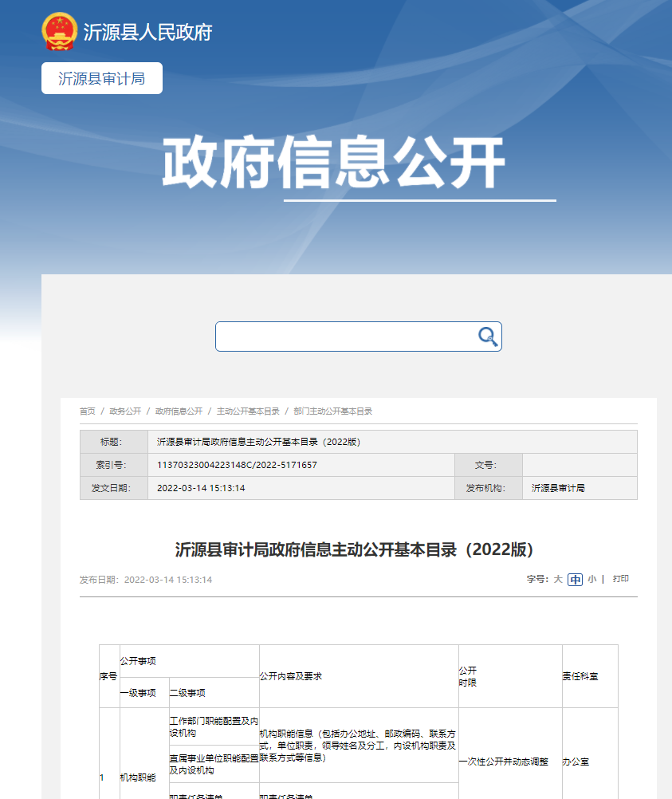The height and width of the screenshot is (799, 672).
Task: Set font size to large (大)
Action: tap(558, 580)
